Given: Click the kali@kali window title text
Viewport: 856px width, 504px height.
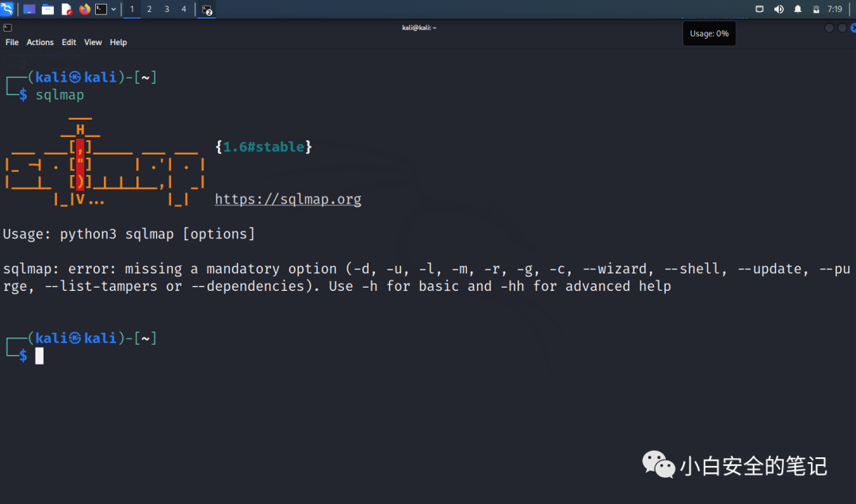Looking at the screenshot, I should [x=419, y=28].
